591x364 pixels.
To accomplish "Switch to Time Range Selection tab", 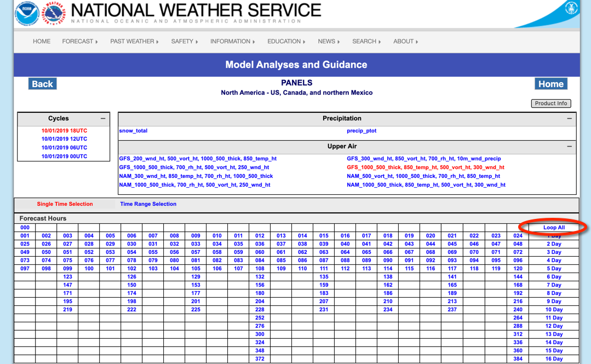I will (x=148, y=204).
